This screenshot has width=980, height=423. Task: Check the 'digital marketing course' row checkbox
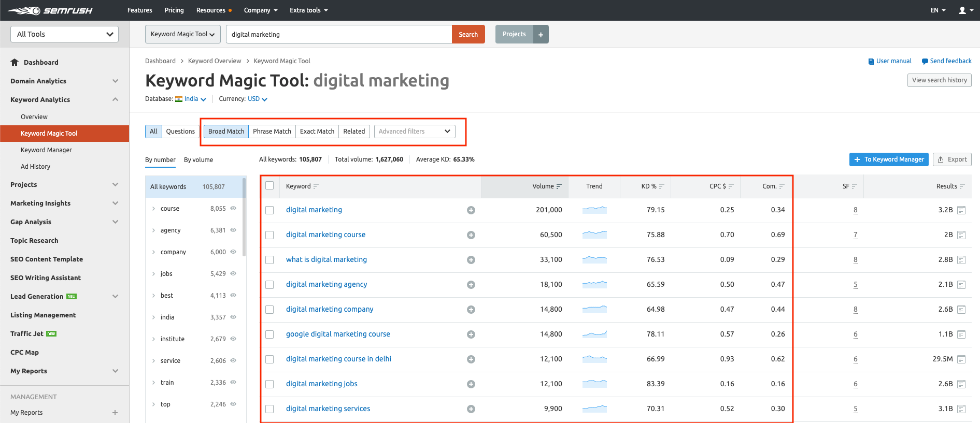(x=269, y=235)
